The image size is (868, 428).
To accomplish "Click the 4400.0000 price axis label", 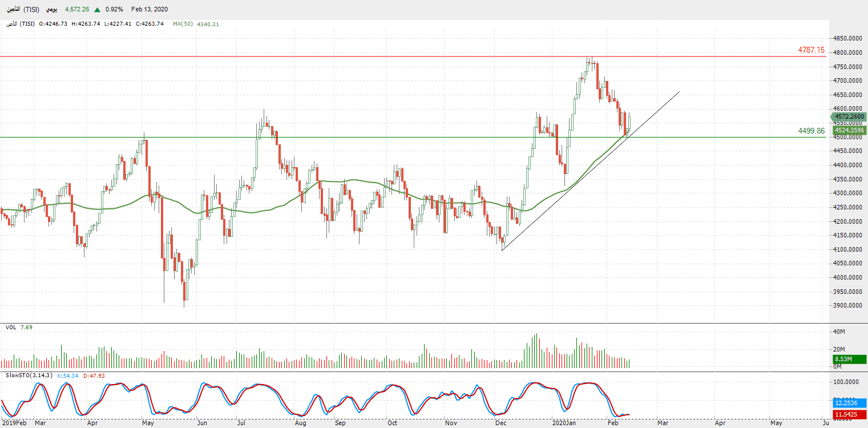I will (847, 165).
